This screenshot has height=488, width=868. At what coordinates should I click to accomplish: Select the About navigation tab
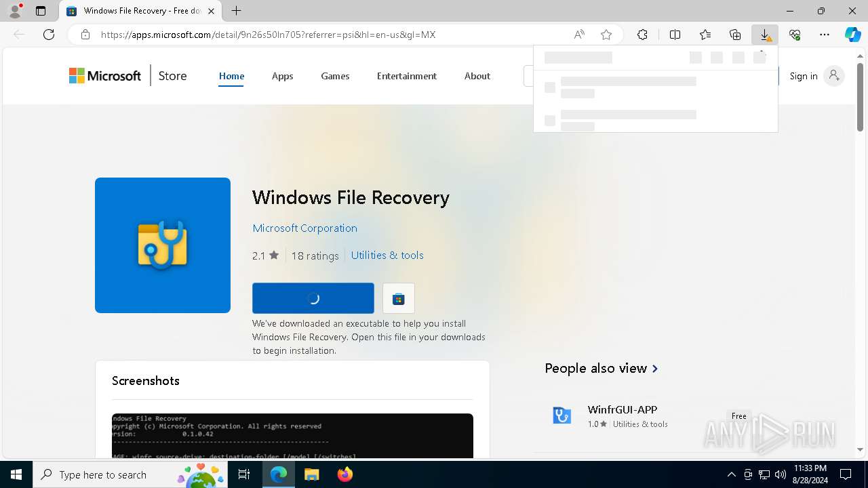477,76
